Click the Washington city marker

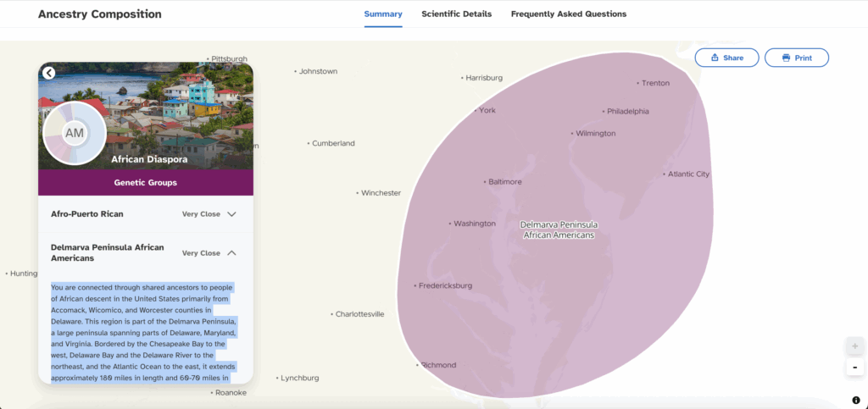[x=450, y=224]
